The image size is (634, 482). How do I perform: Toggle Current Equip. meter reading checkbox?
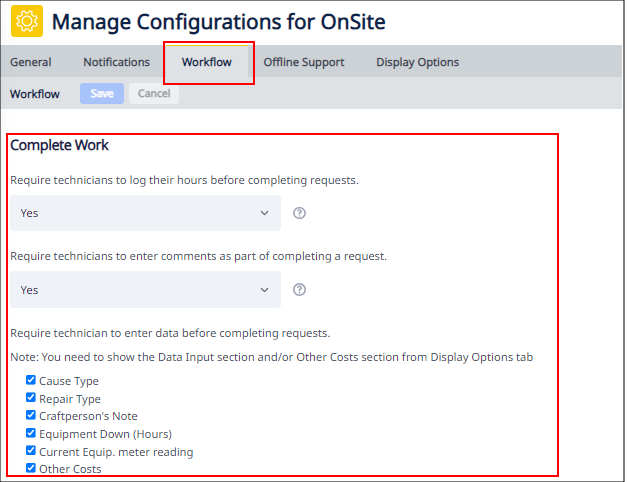coord(31,451)
